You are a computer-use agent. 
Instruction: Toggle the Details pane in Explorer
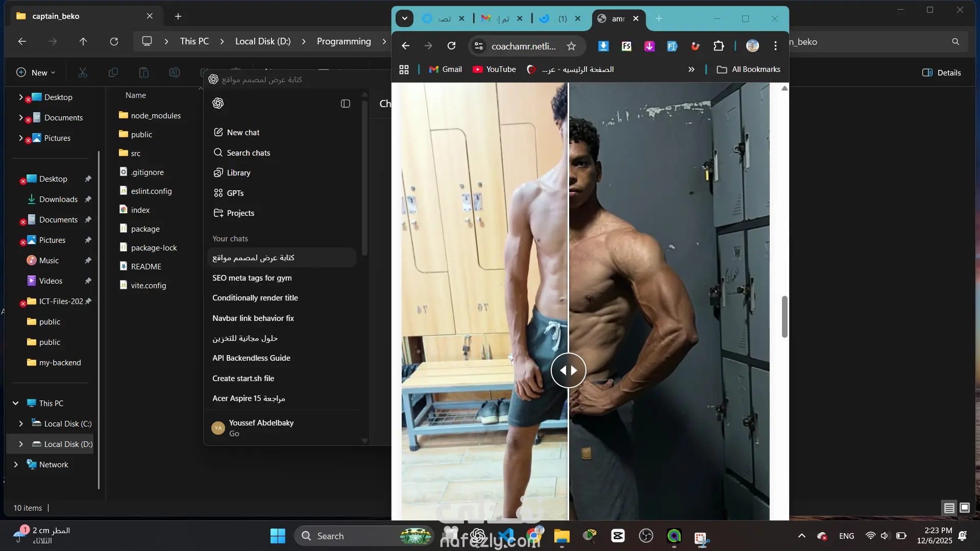coord(941,72)
